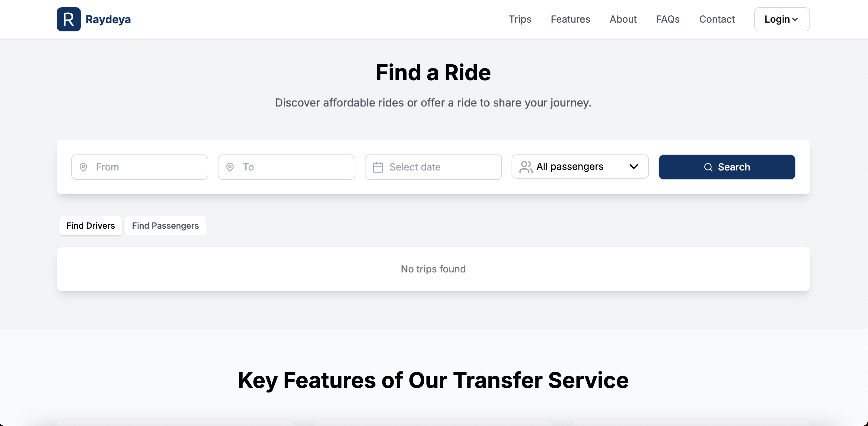Image resolution: width=868 pixels, height=426 pixels.
Task: Select the Find Drivers tab
Action: tap(90, 226)
